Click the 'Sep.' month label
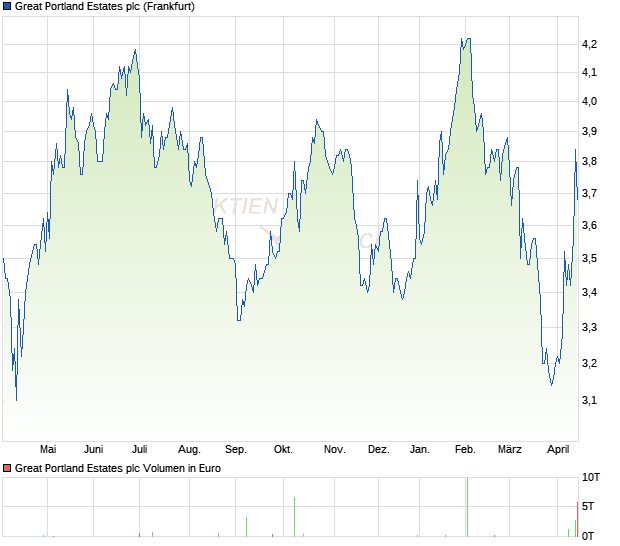Screen dimensions: 620x546 coord(236,450)
